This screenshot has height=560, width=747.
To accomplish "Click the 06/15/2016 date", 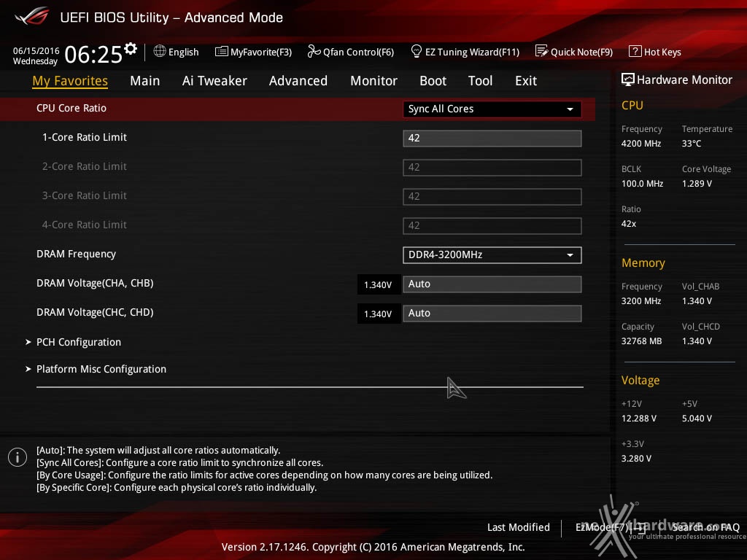I will pyautogui.click(x=36, y=50).
